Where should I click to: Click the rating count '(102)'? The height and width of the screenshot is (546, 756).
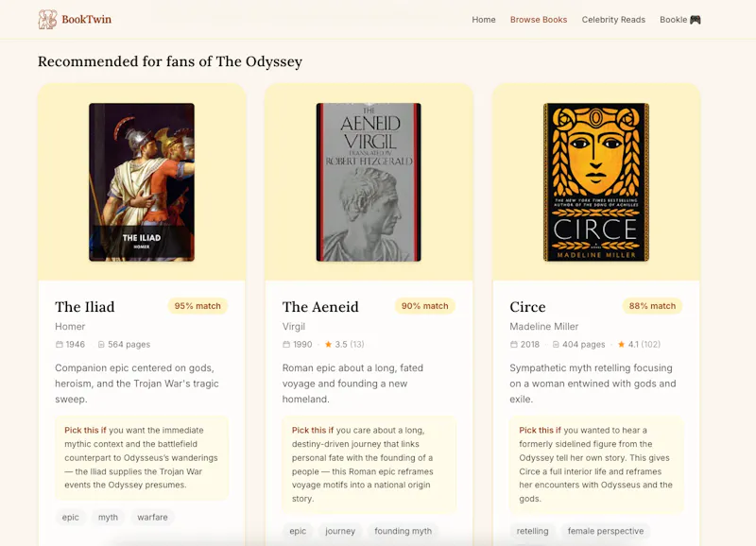tap(651, 345)
